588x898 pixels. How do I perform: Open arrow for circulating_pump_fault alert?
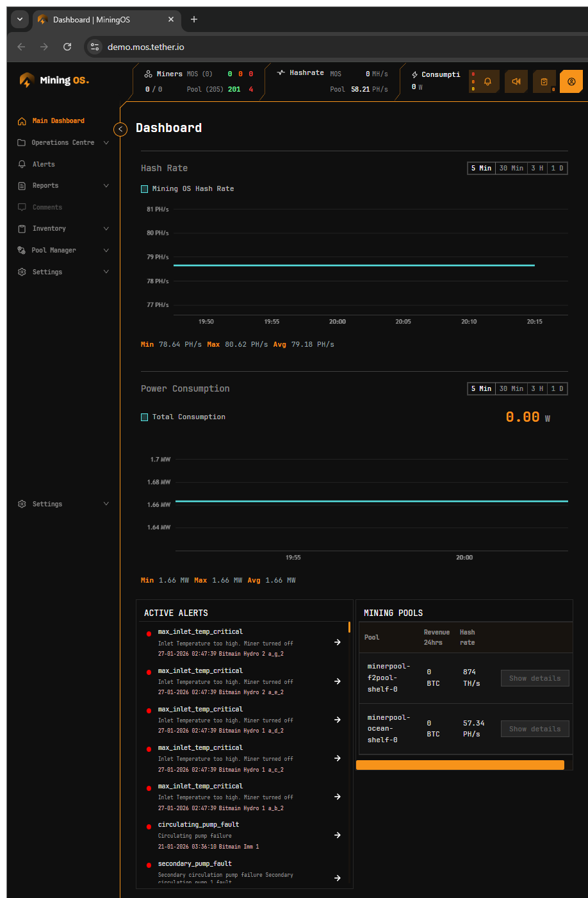click(338, 835)
